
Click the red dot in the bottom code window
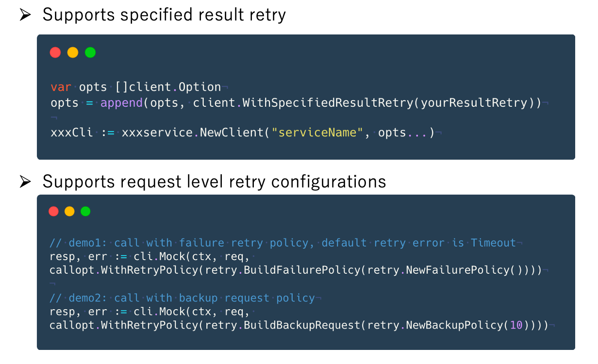(54, 211)
